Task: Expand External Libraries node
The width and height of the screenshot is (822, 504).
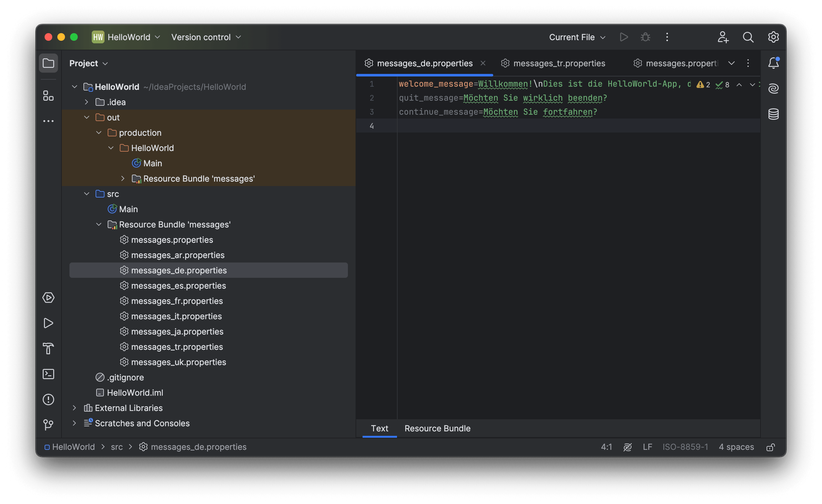Action: pos(74,407)
